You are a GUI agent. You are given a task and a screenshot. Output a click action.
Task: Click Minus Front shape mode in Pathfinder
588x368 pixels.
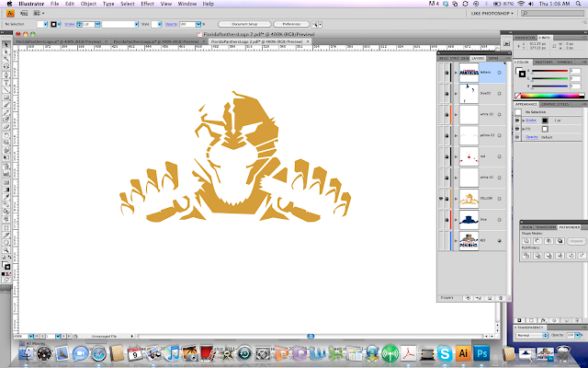pyautogui.click(x=537, y=241)
